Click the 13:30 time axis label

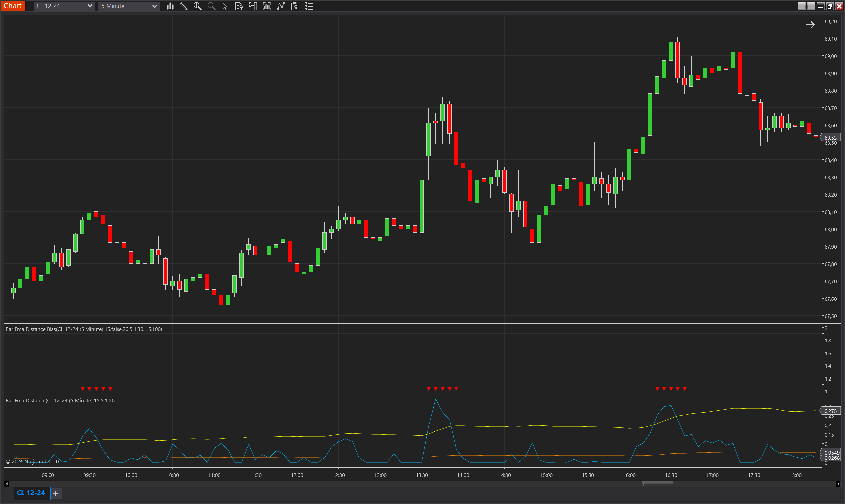422,475
